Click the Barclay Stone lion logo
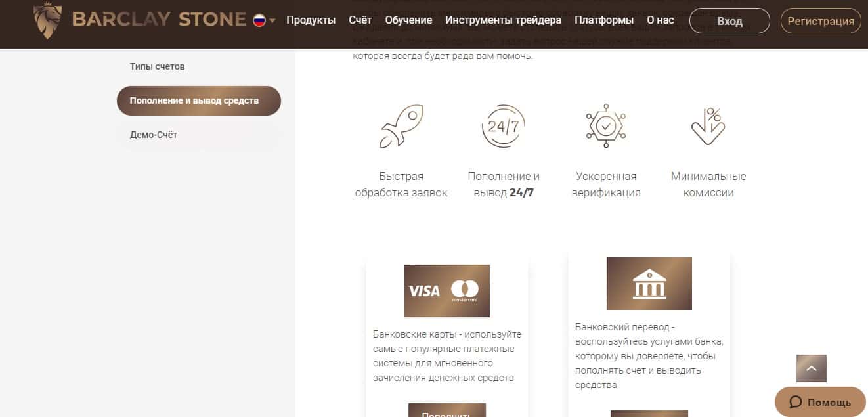Image resolution: width=868 pixels, height=417 pixels. coord(47,20)
